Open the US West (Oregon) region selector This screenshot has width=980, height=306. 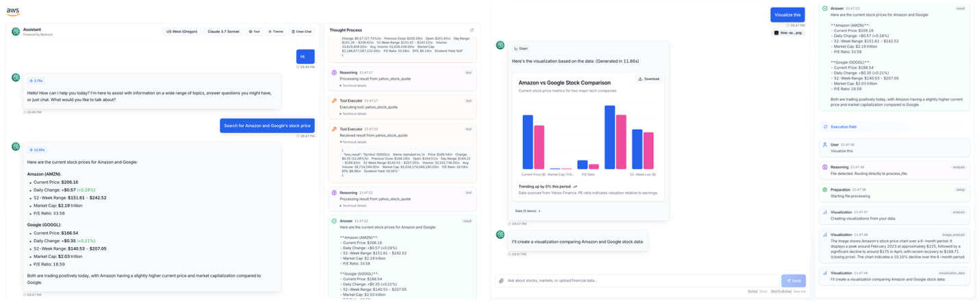tap(182, 32)
